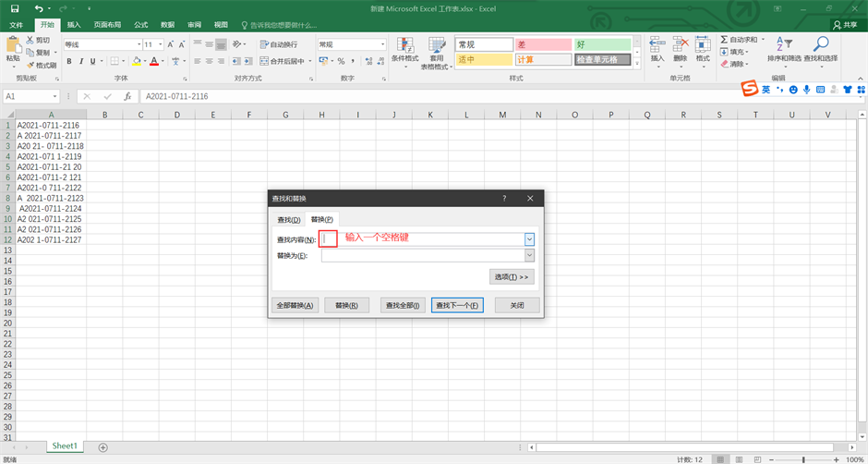Screen dimensions: 868x464
Task: Toggle Italic formatting in the font group
Action: [x=81, y=62]
